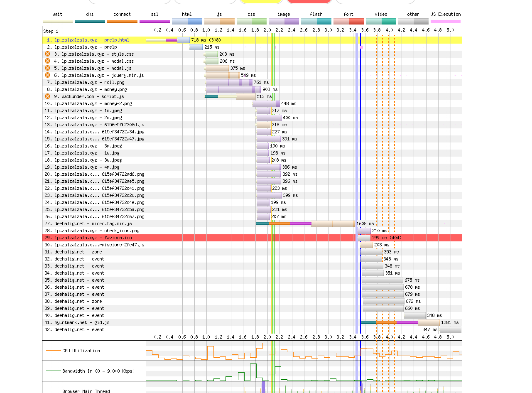Click the connect color swatch in legend
The image size is (532, 393).
pyautogui.click(x=122, y=21)
